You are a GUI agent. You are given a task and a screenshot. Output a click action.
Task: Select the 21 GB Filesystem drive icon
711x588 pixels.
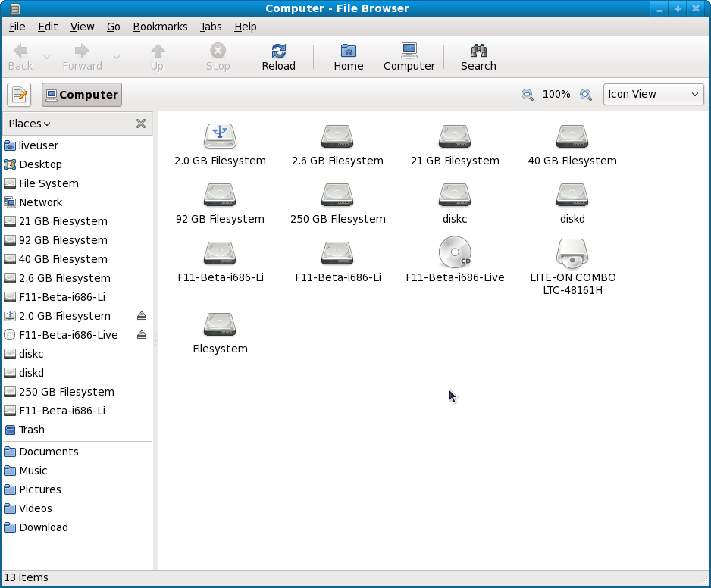pos(455,136)
